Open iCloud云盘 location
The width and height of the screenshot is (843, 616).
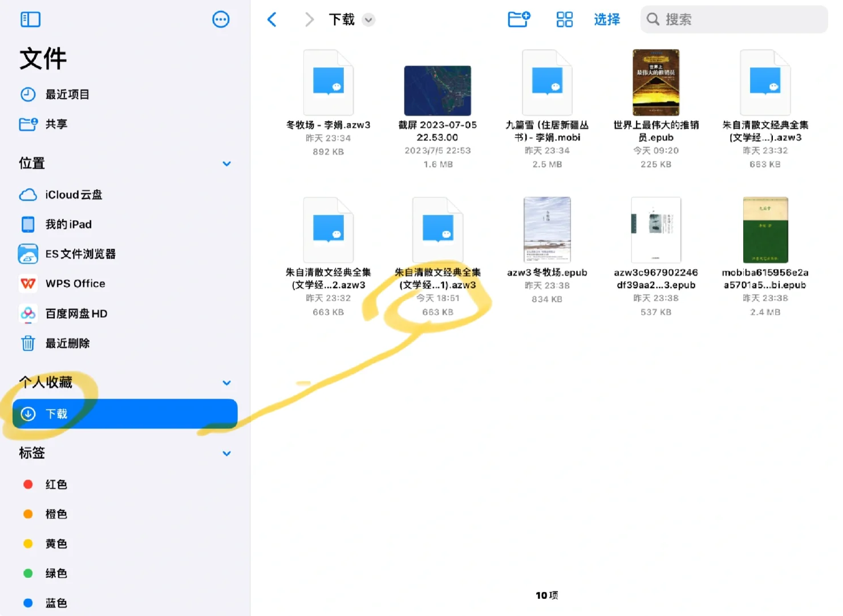coord(125,195)
